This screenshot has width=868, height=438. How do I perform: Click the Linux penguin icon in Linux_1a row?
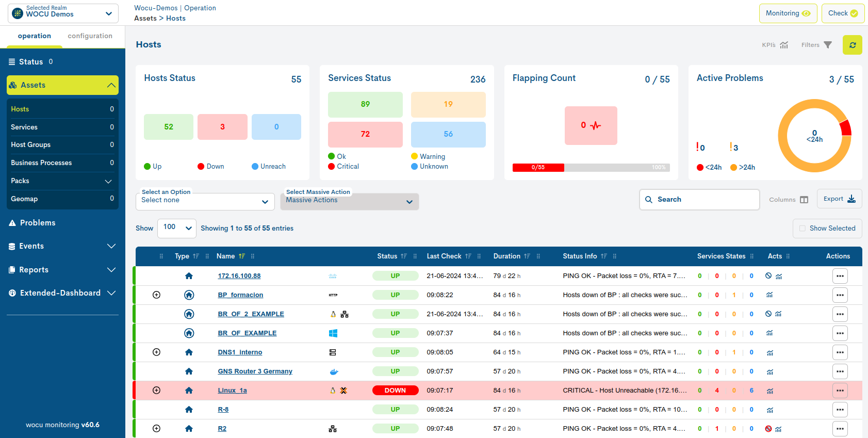(x=333, y=391)
